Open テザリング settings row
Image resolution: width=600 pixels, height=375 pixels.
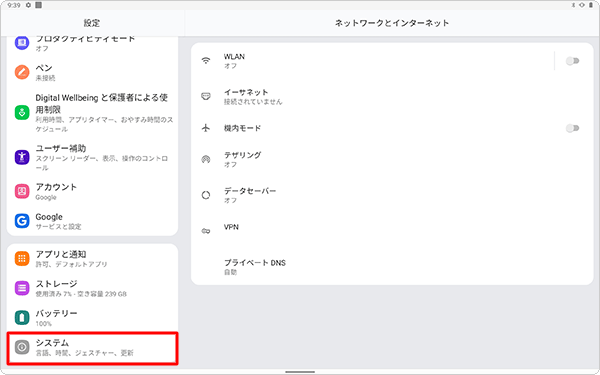(x=392, y=160)
